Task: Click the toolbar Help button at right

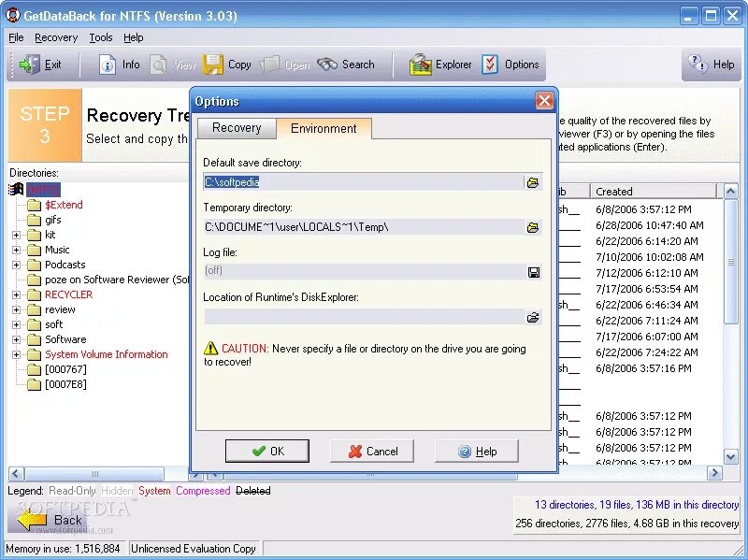Action: coord(711,65)
